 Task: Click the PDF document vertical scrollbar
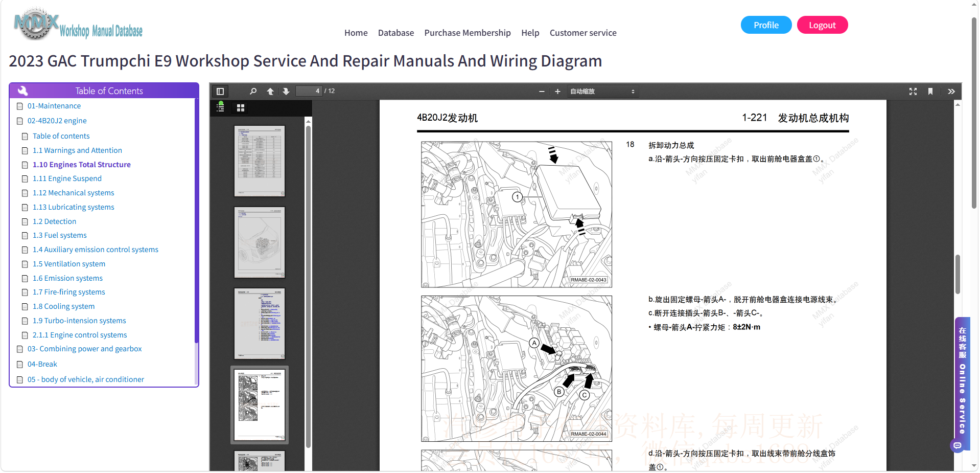coord(958,274)
